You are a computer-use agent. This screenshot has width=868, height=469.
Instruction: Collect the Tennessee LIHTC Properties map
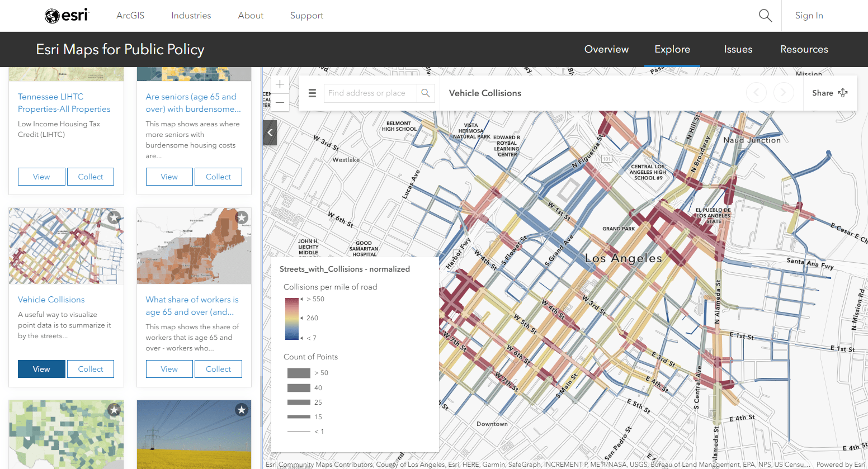pyautogui.click(x=91, y=177)
